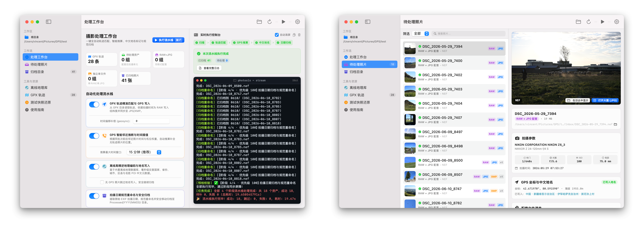644x233 pixels.
Task: Open the 15 分钟 (推荐) time window dropdown
Action: 145,152
